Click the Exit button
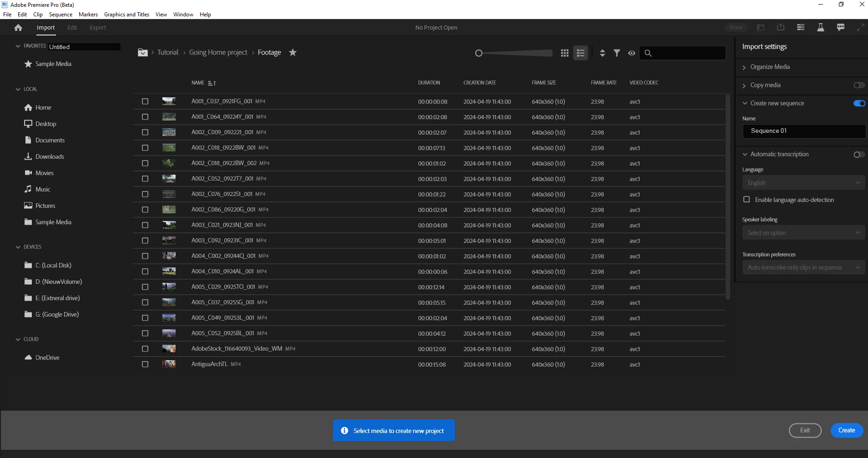The width and height of the screenshot is (868, 458). click(x=805, y=430)
